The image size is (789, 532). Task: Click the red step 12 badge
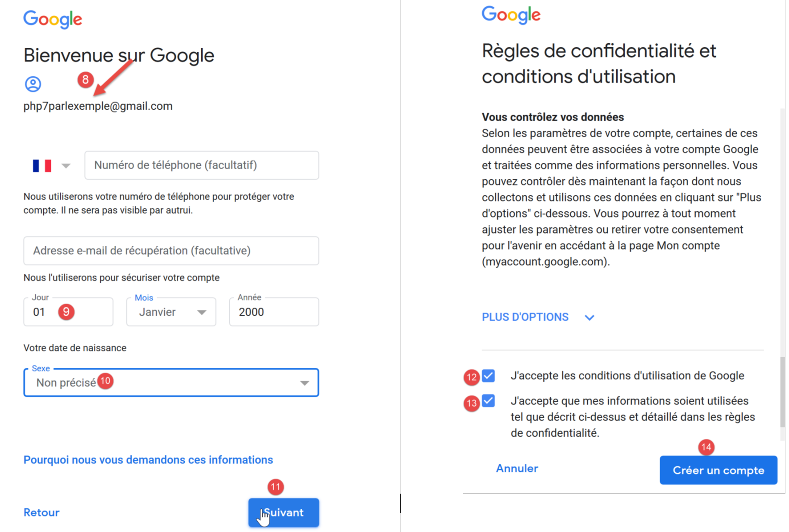471,377
